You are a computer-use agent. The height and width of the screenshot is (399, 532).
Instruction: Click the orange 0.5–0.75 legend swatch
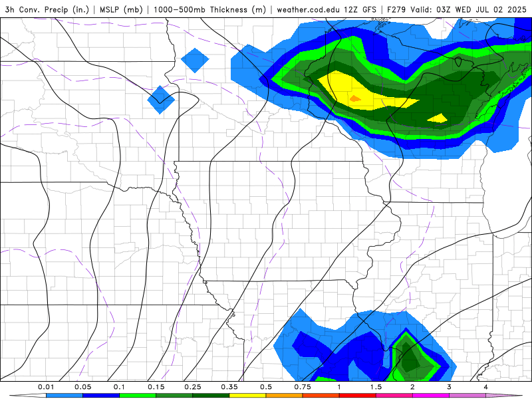click(x=285, y=396)
